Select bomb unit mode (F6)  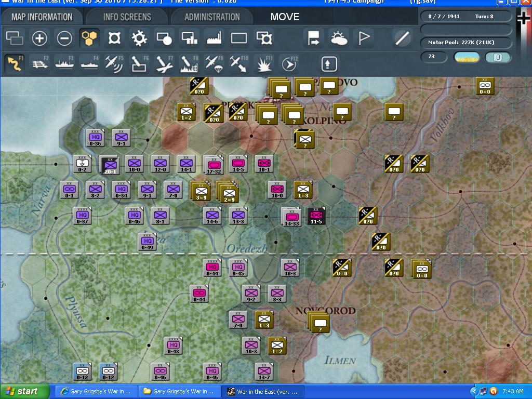tap(139, 63)
